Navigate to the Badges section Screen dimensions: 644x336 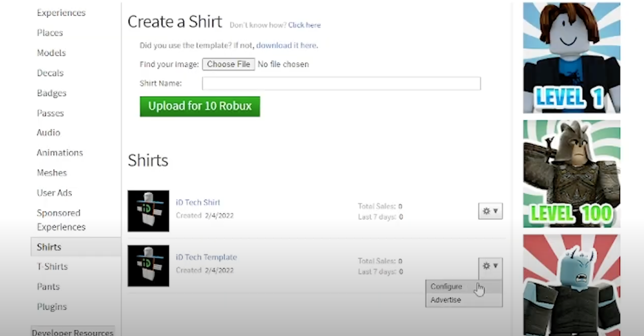[51, 93]
